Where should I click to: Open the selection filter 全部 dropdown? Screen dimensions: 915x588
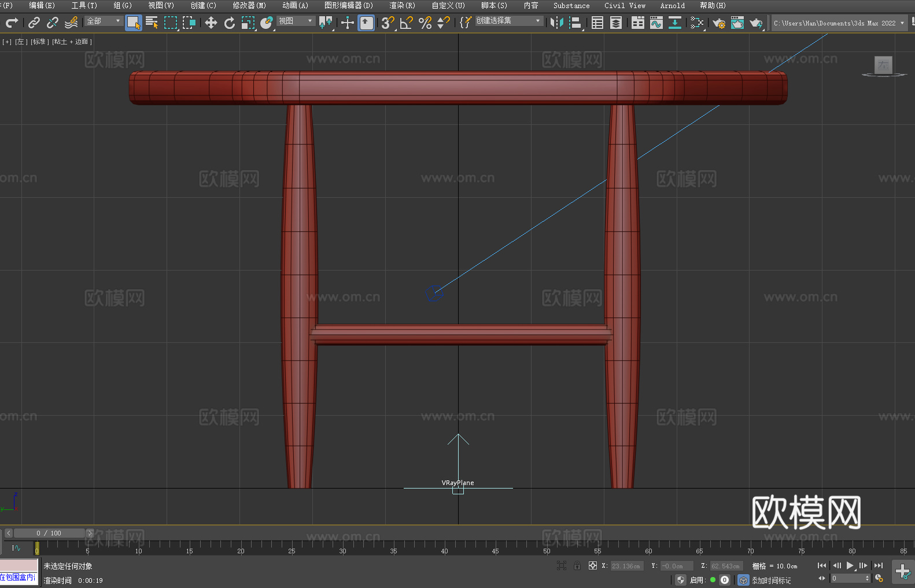[x=104, y=21]
